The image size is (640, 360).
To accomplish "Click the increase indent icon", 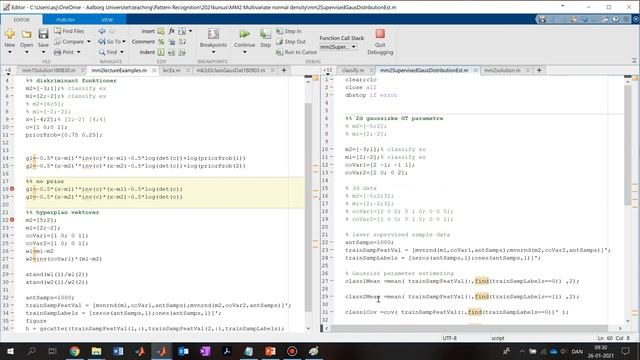I will 172,52.
